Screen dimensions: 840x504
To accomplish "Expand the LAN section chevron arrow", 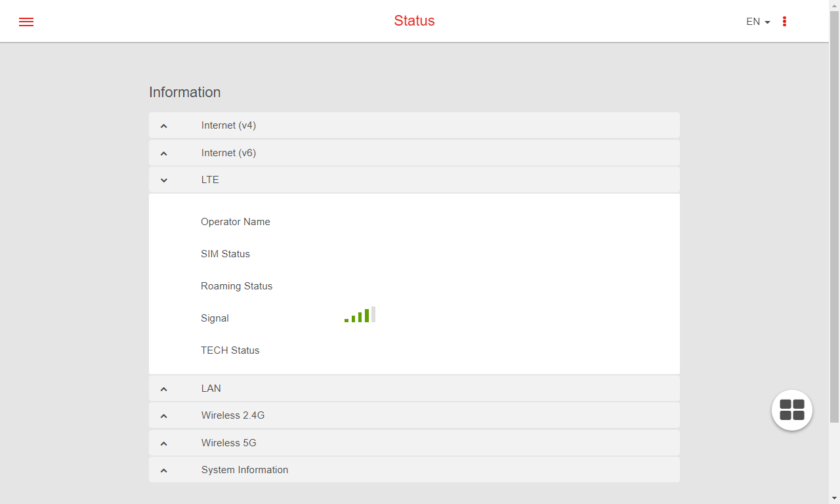I will coord(164,389).
